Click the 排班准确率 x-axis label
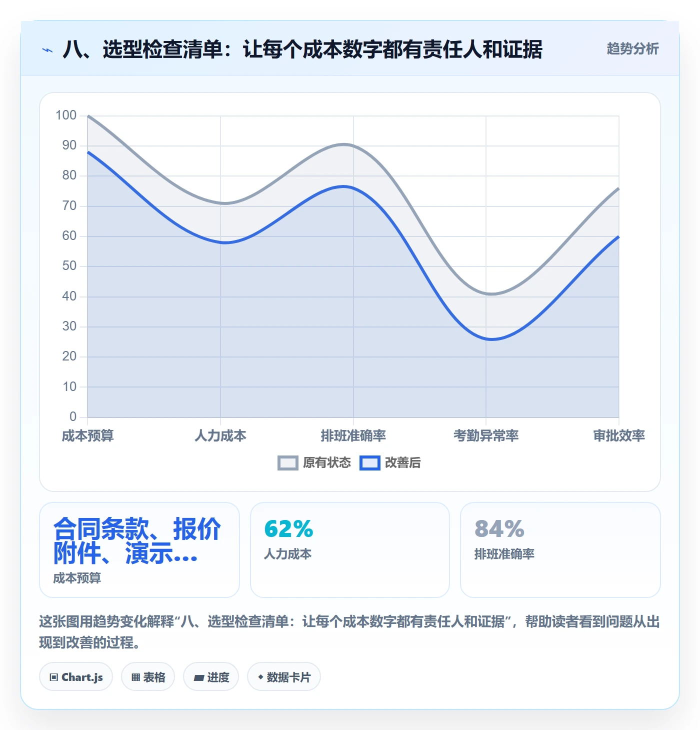Image resolution: width=700 pixels, height=730 pixels. coord(353,436)
